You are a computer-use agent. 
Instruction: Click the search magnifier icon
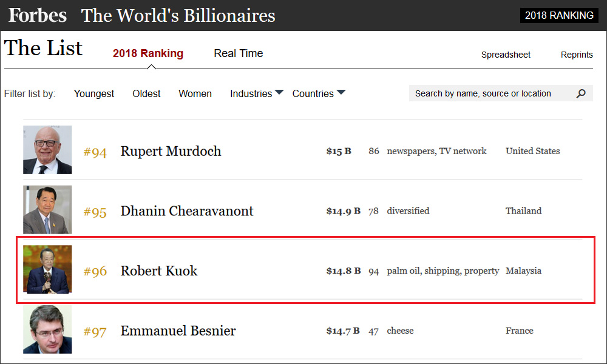point(581,93)
